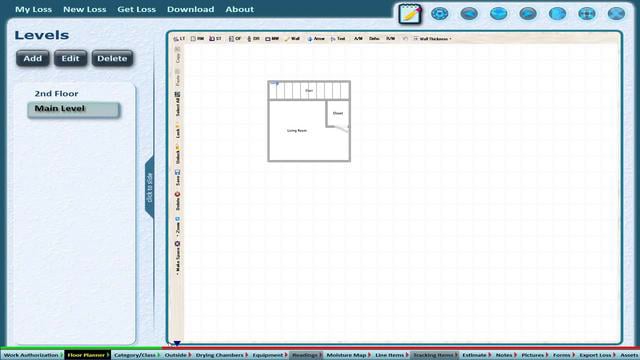Click the first blue oval next to the notepad
The width and height of the screenshot is (640, 360).
pyautogui.click(x=440, y=14)
